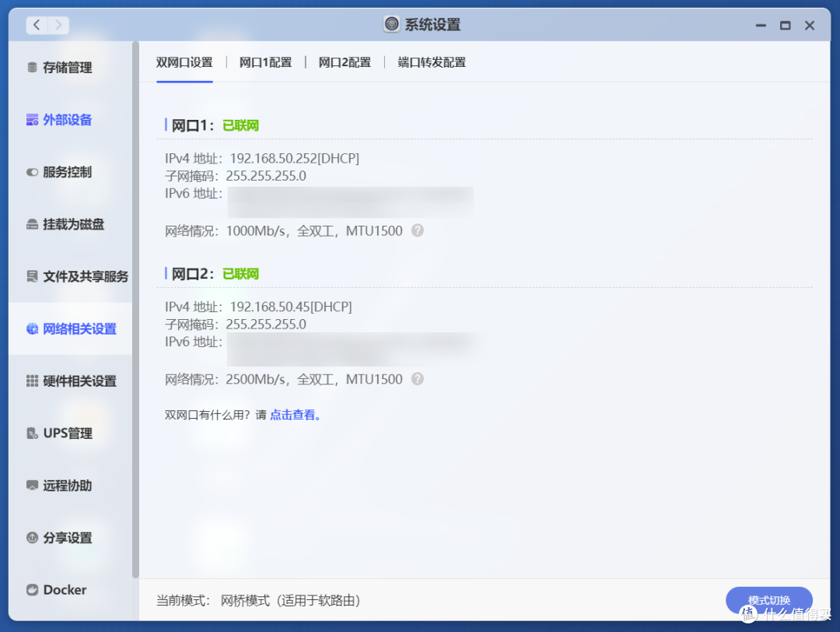
Task: Open the 存储管理 storage icon
Action: 32,68
